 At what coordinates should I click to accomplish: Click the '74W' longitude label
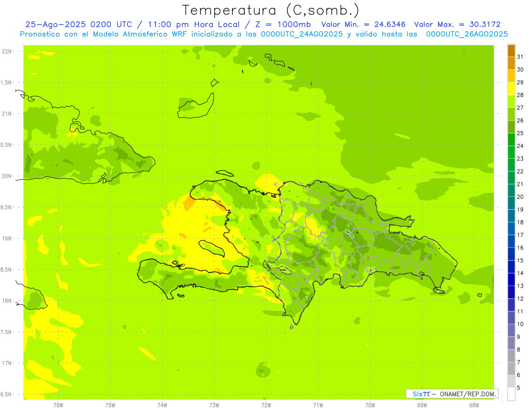coord(162,405)
